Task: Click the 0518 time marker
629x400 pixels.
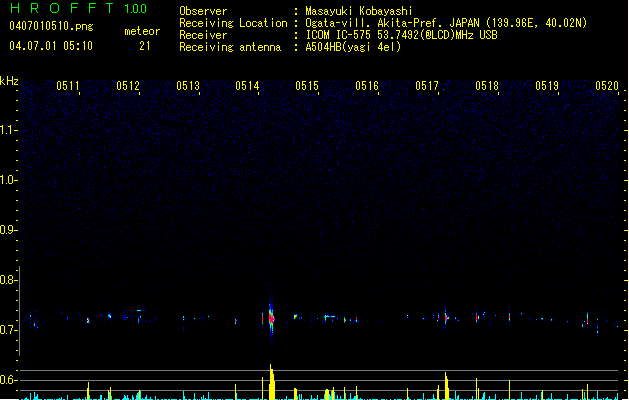Action: click(487, 86)
